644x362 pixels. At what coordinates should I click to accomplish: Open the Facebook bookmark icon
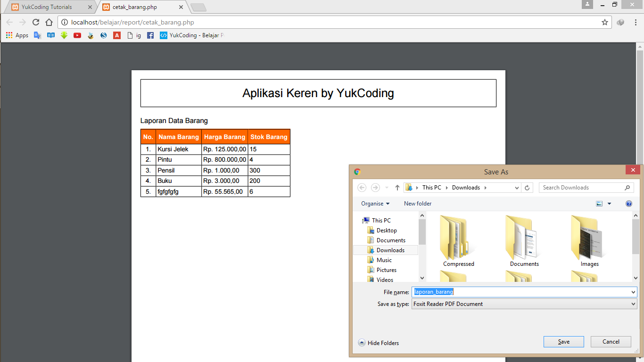coord(150,35)
